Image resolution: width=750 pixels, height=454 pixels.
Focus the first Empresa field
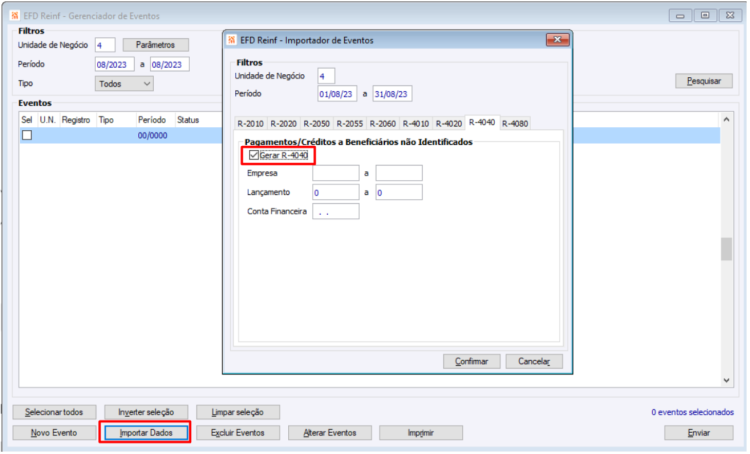click(x=336, y=173)
